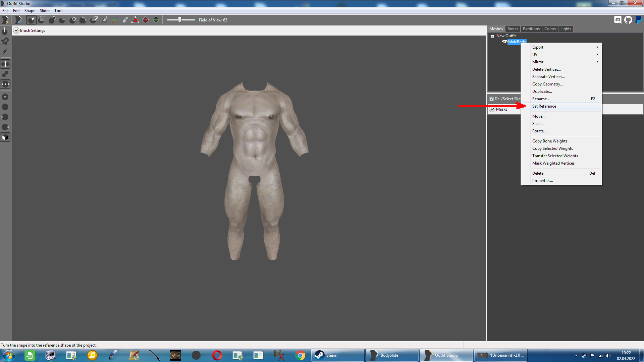Image resolution: width=644 pixels, height=362 pixels.
Task: Click the Field of View slider handle
Action: point(180,20)
